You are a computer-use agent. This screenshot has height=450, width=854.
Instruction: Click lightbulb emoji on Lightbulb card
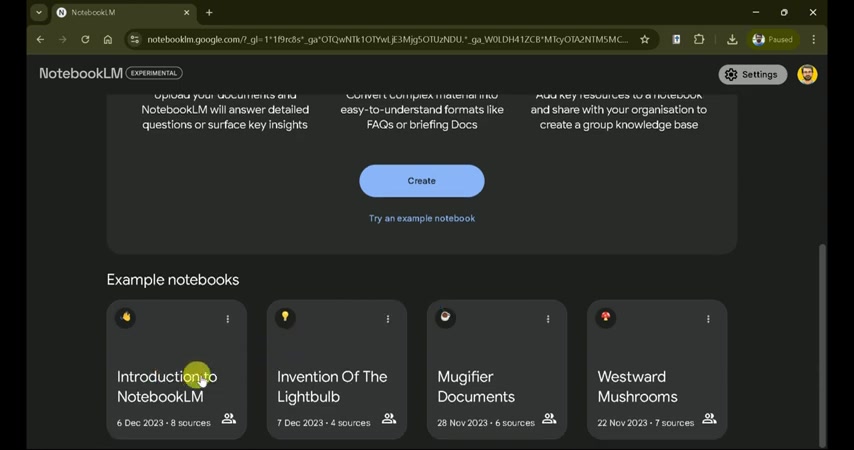click(x=285, y=317)
